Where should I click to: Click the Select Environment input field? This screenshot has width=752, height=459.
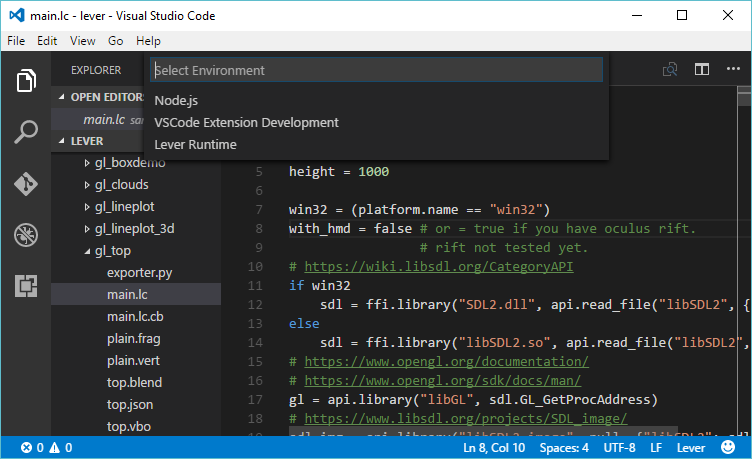376,70
